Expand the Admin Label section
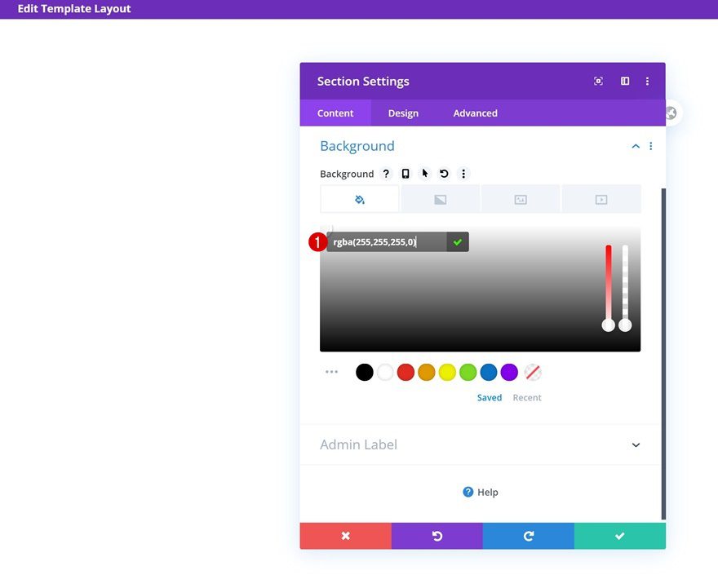Viewport: 718px width, 588px height. click(636, 444)
